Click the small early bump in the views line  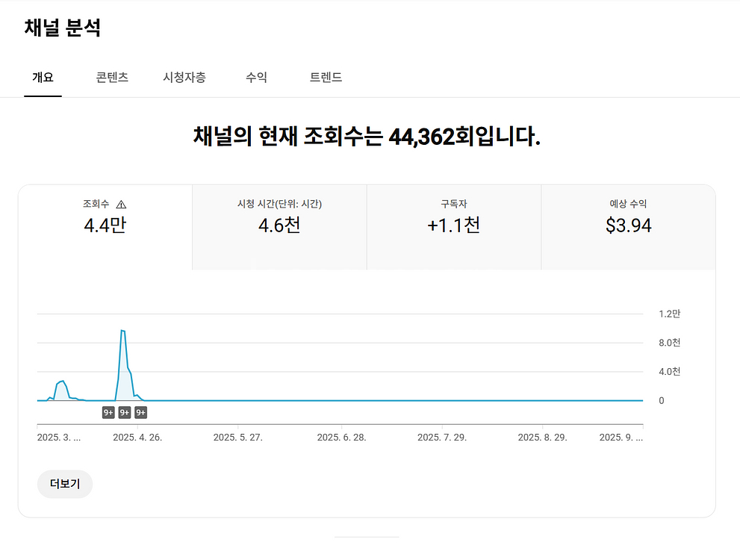(61, 382)
